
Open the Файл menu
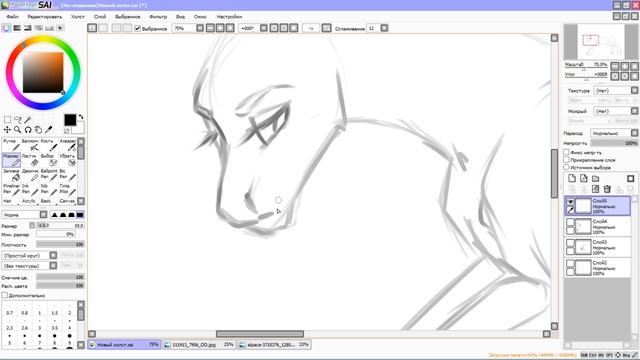tap(12, 17)
